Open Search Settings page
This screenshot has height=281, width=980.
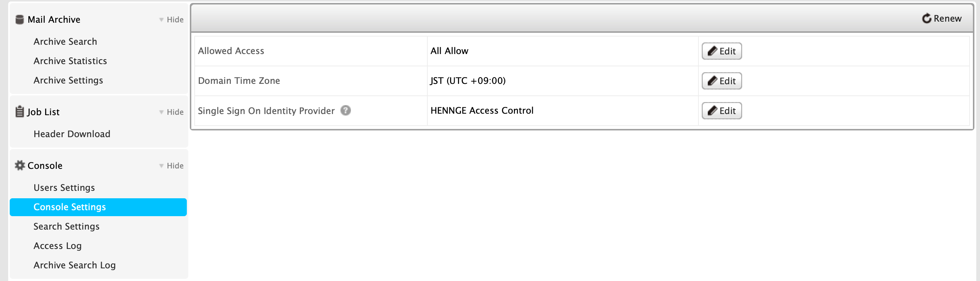(x=66, y=226)
